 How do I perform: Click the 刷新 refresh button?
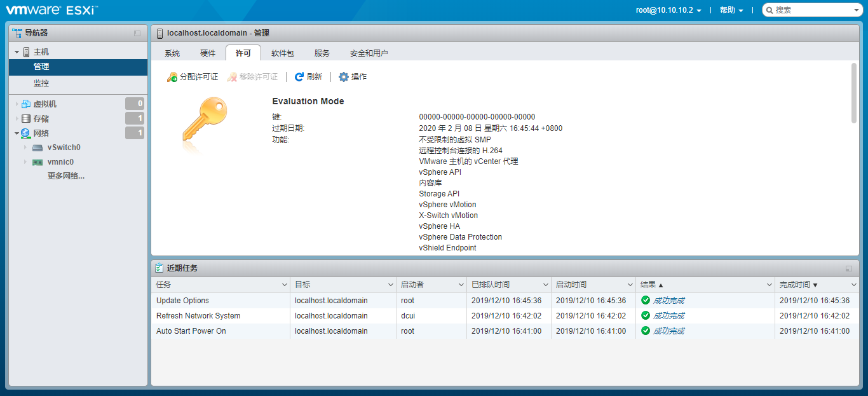pos(309,77)
